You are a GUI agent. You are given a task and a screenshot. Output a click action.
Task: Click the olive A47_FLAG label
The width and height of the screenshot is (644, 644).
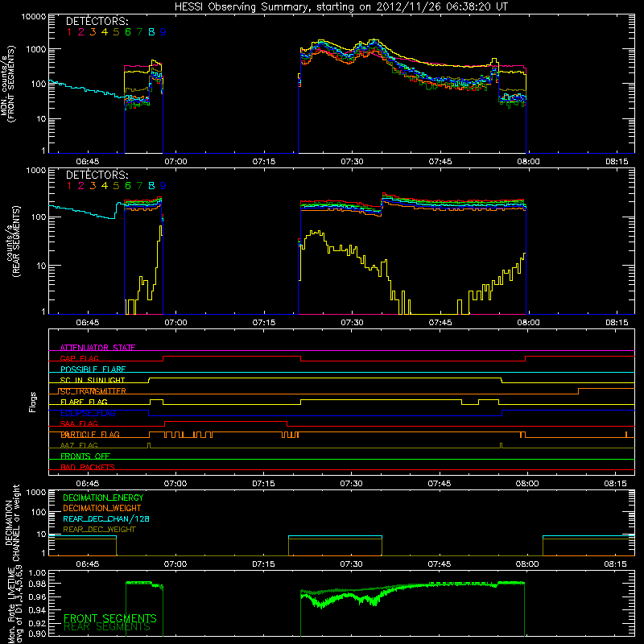[x=79, y=445]
